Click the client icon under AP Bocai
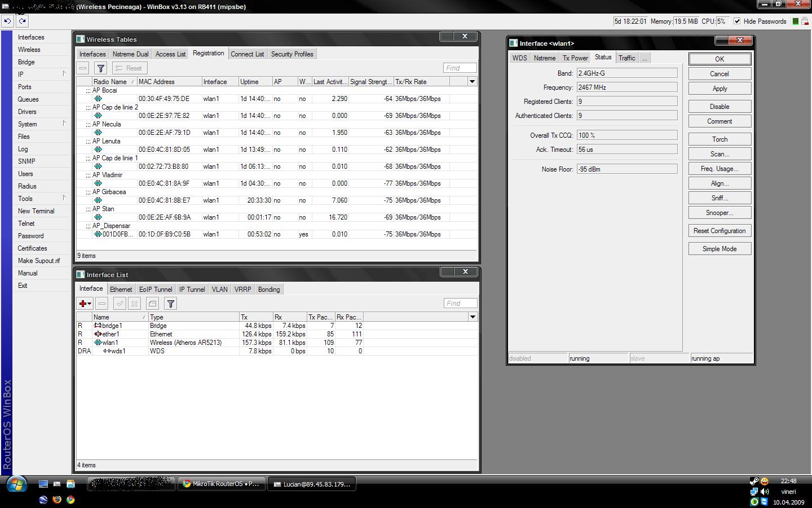Viewport: 812px width, 508px height. (98, 99)
